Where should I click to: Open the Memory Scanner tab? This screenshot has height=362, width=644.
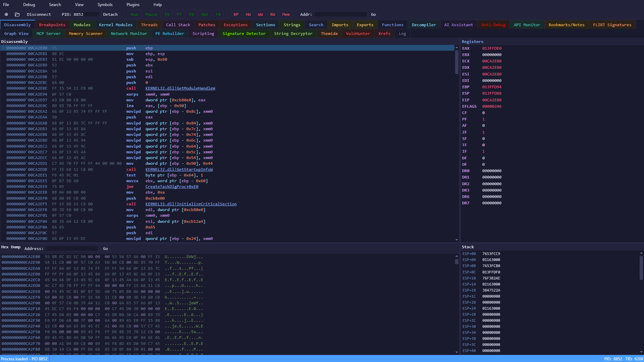(x=86, y=34)
